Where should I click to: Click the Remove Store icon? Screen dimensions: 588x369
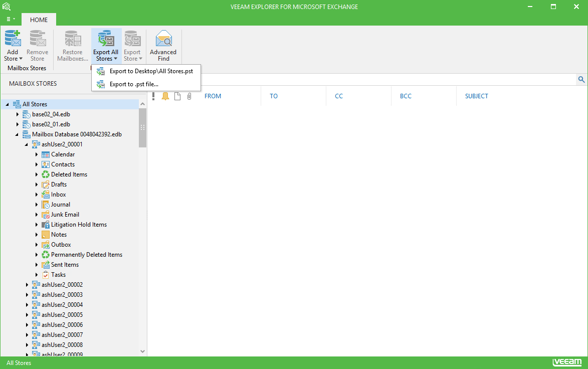(x=38, y=39)
